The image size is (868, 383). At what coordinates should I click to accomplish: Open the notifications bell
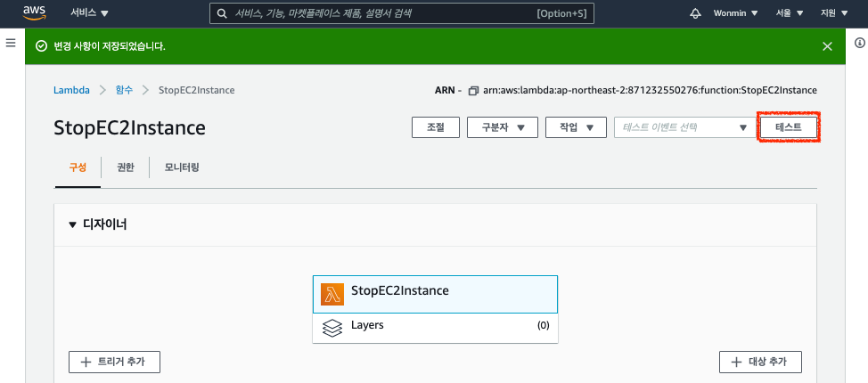click(x=695, y=13)
